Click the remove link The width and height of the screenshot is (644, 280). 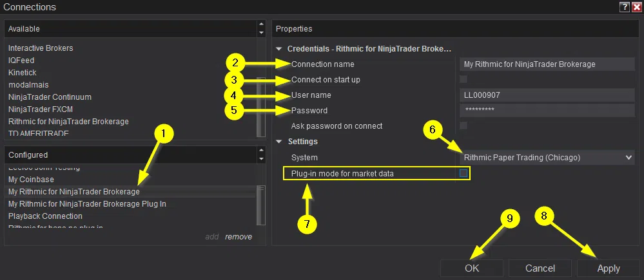tap(239, 236)
